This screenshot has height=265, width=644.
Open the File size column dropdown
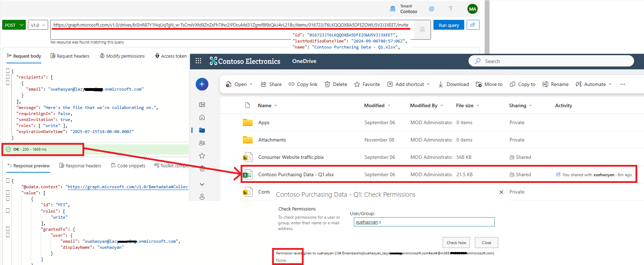[478, 105]
